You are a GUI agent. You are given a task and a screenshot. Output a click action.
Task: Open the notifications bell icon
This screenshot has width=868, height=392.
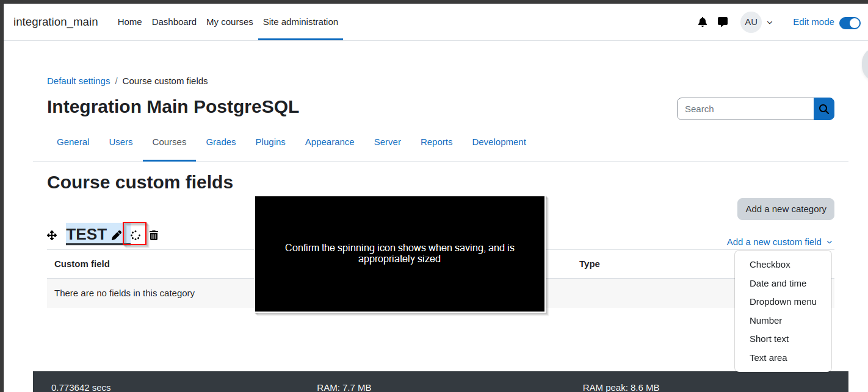coord(703,22)
